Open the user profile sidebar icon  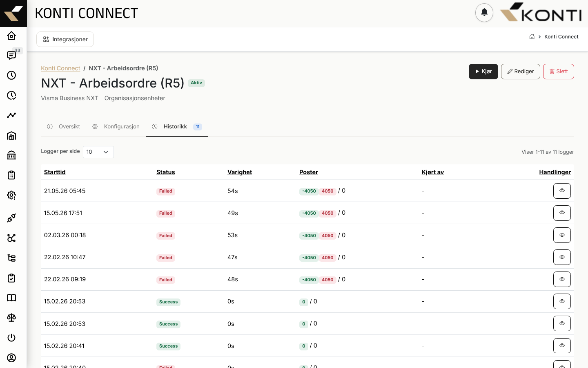point(11,358)
